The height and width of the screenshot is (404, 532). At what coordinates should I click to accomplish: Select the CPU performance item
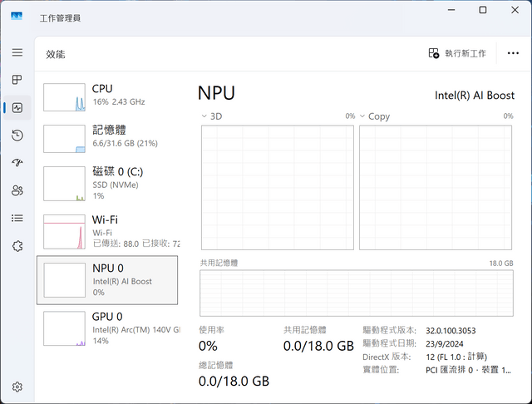[x=108, y=97]
